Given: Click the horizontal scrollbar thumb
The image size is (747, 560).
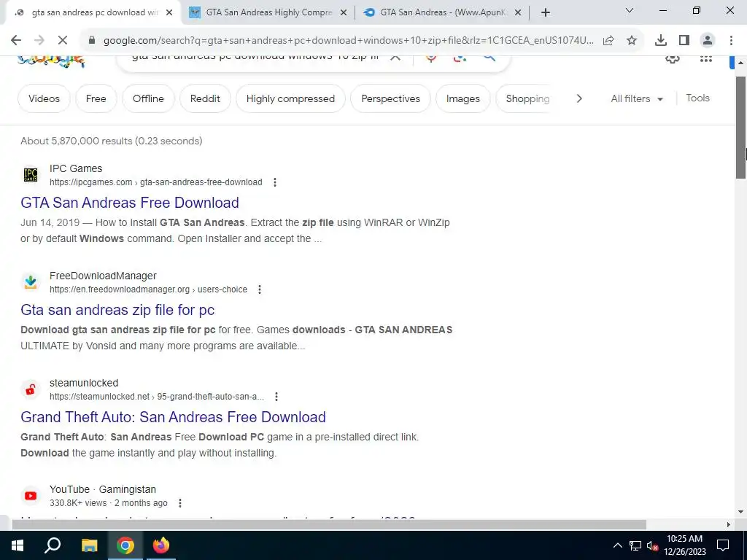Looking at the screenshot, I should (x=329, y=524).
